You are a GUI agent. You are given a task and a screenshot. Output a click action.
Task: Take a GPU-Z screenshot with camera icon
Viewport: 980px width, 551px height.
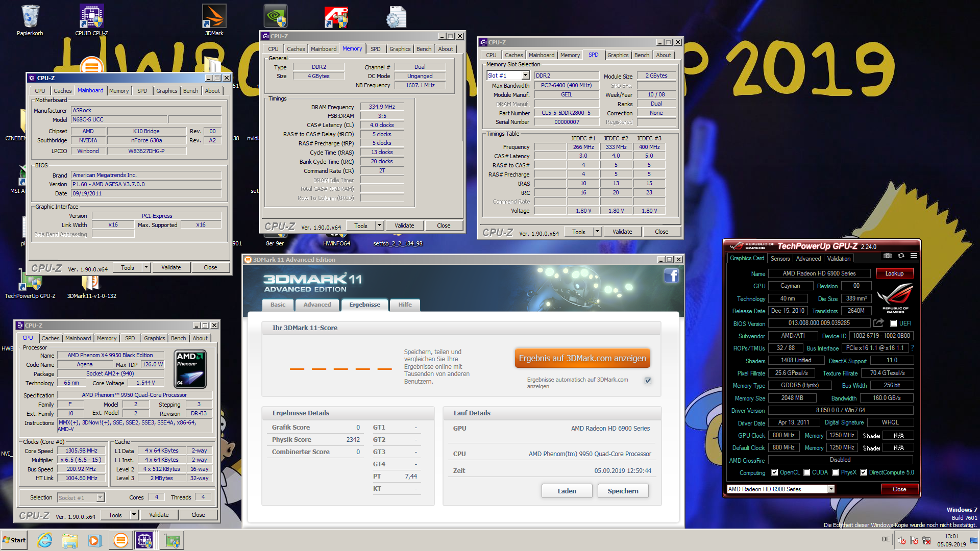pos(888,256)
